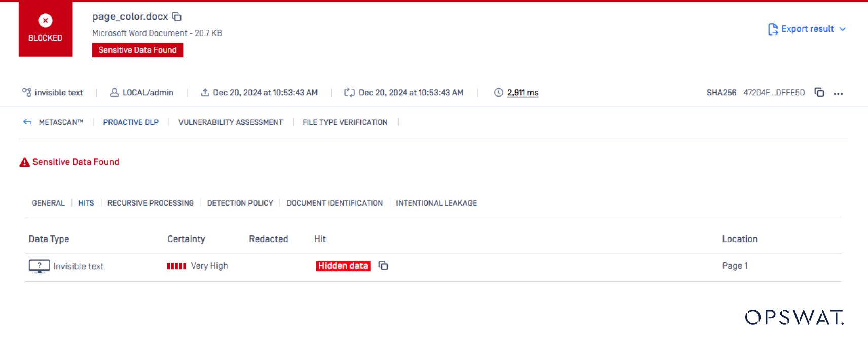The width and height of the screenshot is (868, 343).
Task: Click the red BLOCKED status icon
Action: click(45, 21)
